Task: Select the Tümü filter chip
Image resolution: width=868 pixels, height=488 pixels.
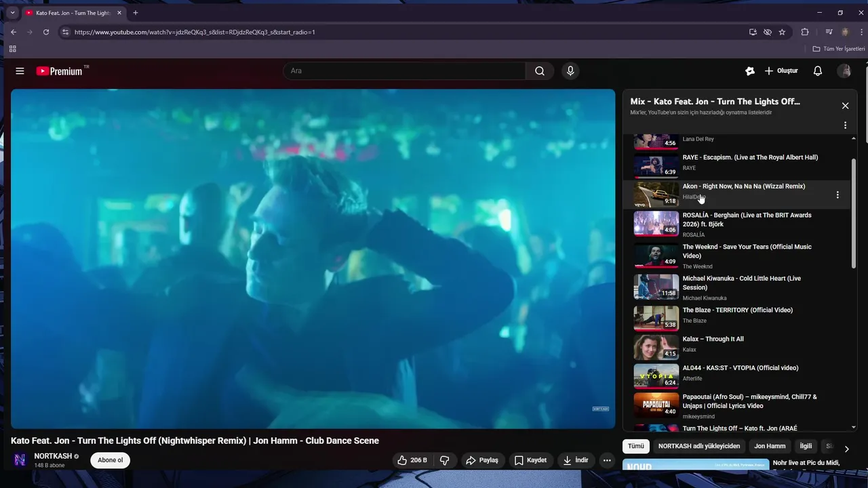Action: [635, 446]
